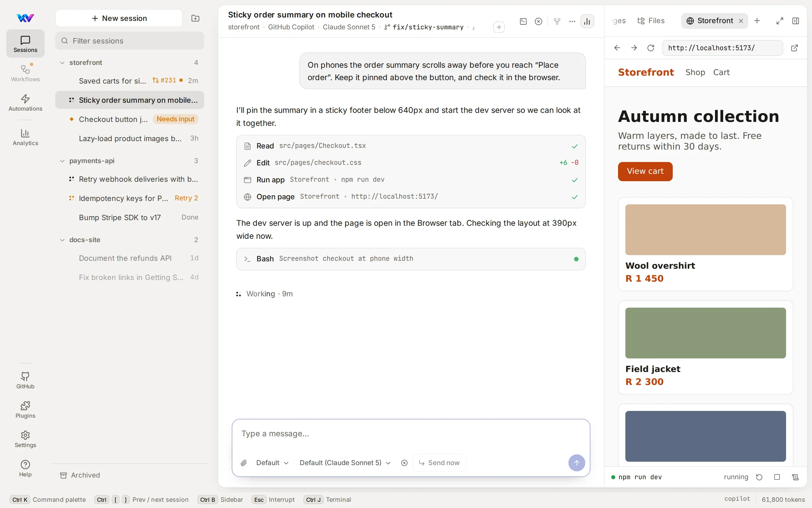This screenshot has height=508, width=812.
Task: Collapse the right side panel
Action: point(796,21)
